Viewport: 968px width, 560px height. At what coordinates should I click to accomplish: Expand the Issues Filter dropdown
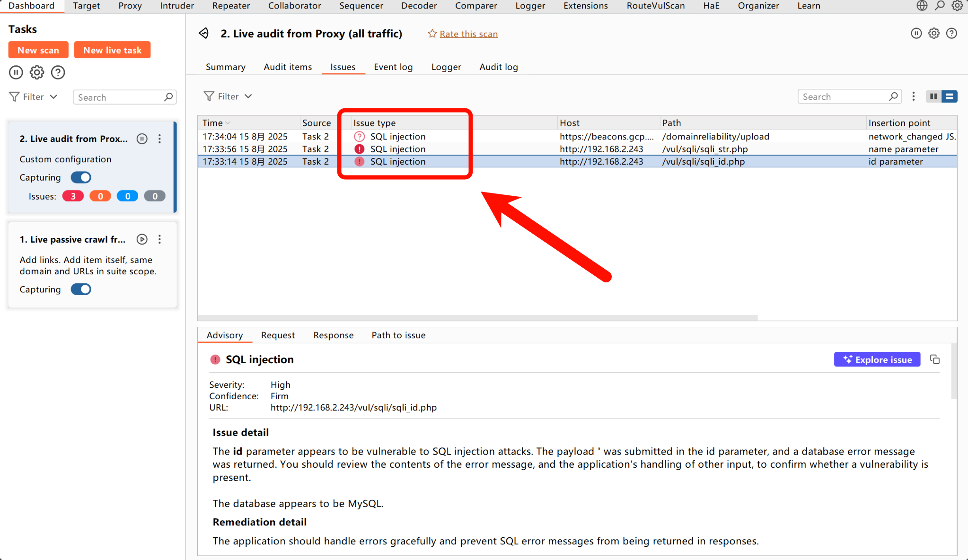pos(228,96)
